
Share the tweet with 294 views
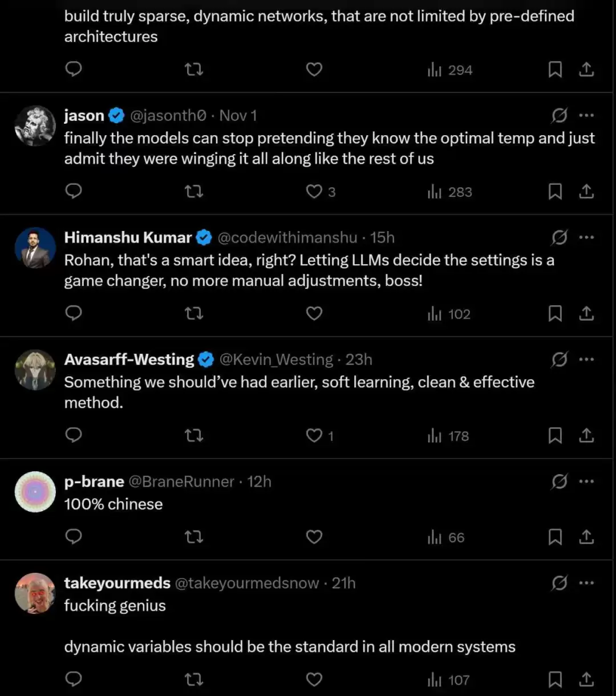click(x=586, y=70)
